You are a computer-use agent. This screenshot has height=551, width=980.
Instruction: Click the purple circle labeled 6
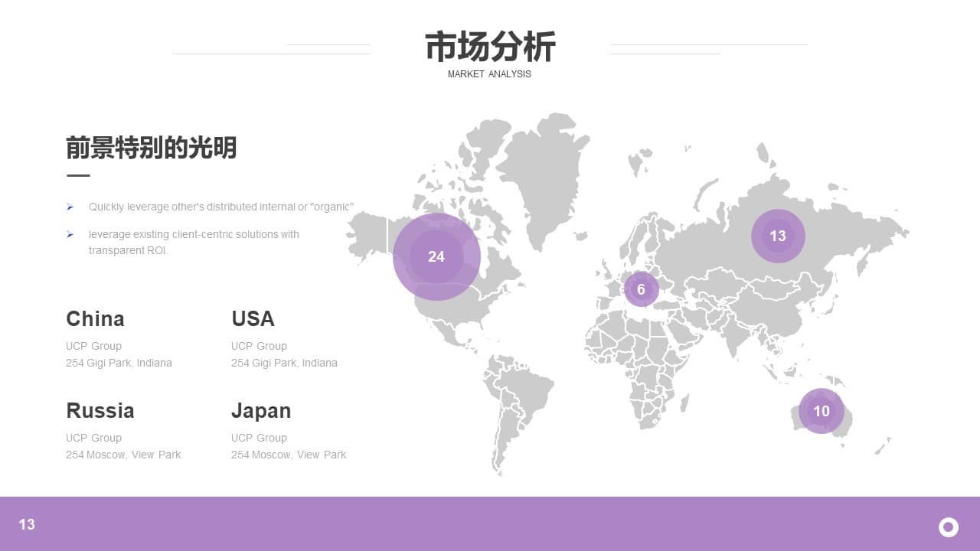tap(641, 289)
